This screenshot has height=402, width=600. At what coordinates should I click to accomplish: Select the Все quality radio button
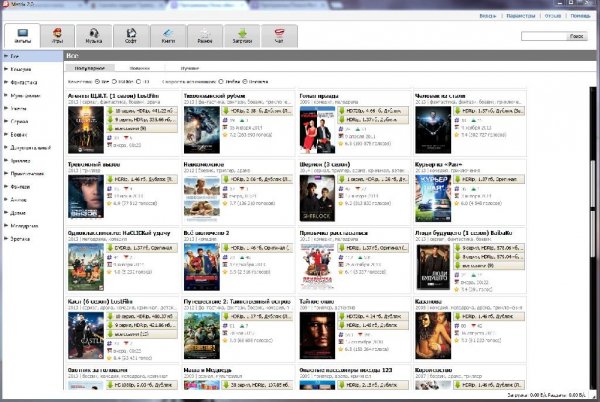point(97,81)
